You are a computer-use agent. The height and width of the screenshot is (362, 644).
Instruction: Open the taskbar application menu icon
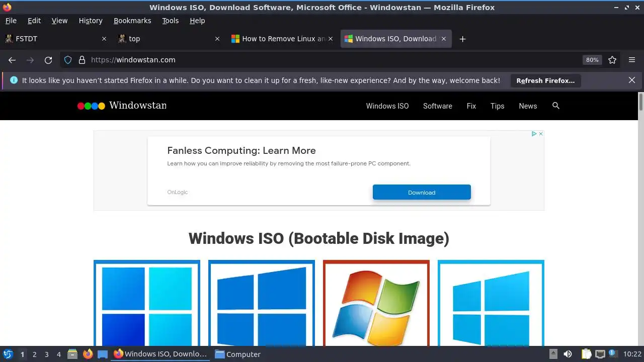8,354
